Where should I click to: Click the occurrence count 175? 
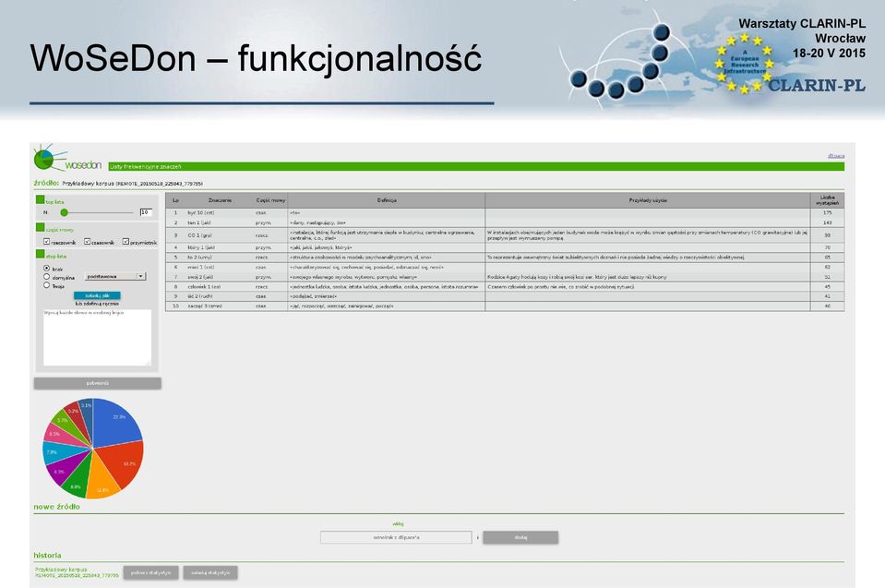click(x=828, y=212)
